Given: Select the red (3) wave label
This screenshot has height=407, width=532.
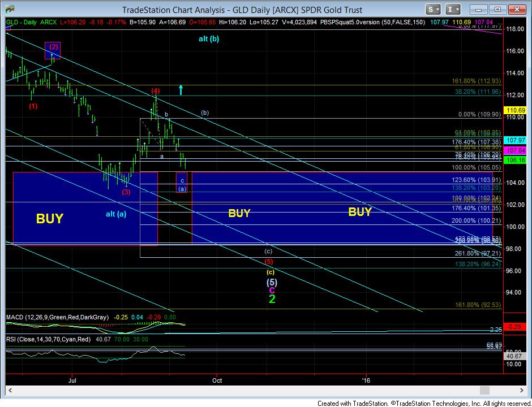Looking at the screenshot, I should point(126,192).
